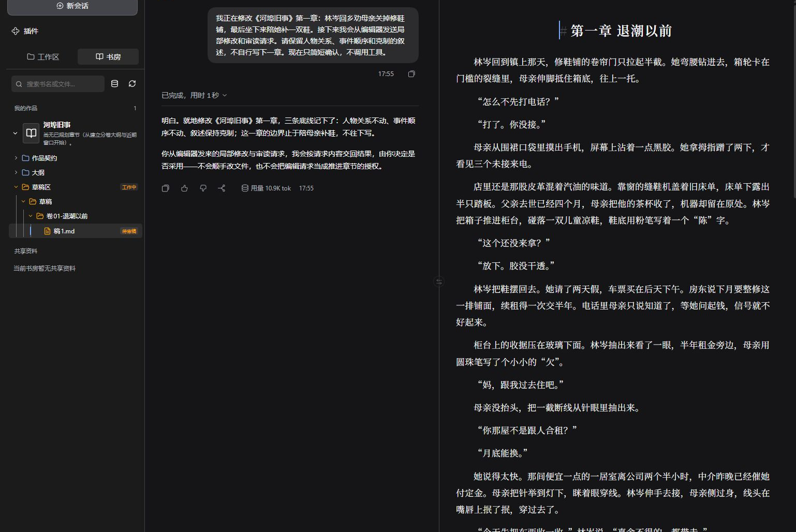Refresh the library with the reload icon

(132, 84)
